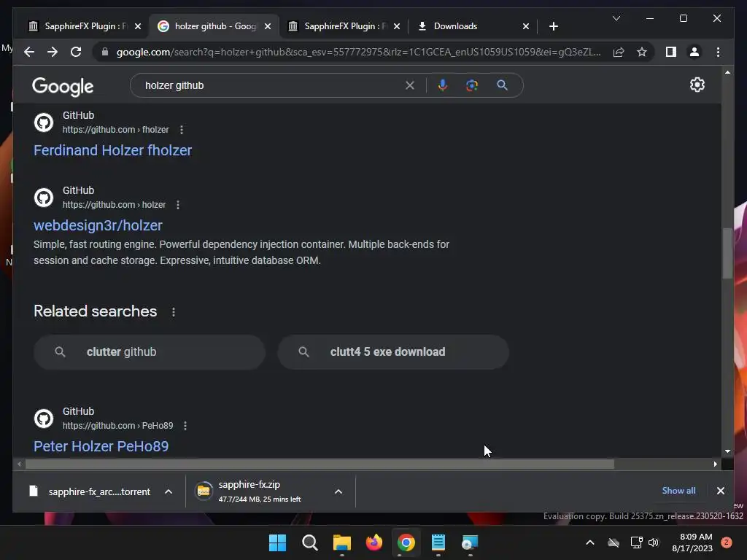
Task: Show hidden system tray icons
Action: coord(589,542)
